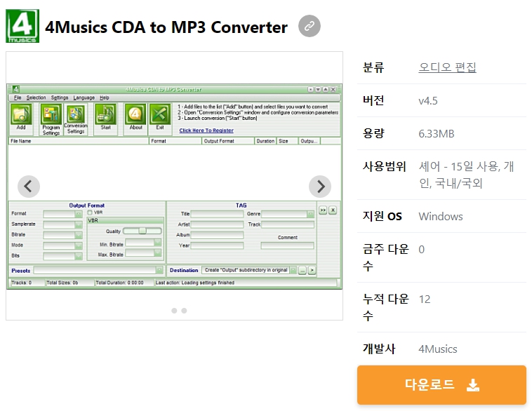Expand the Presets dropdown in the preview
532x411 pixels.
coord(159,270)
